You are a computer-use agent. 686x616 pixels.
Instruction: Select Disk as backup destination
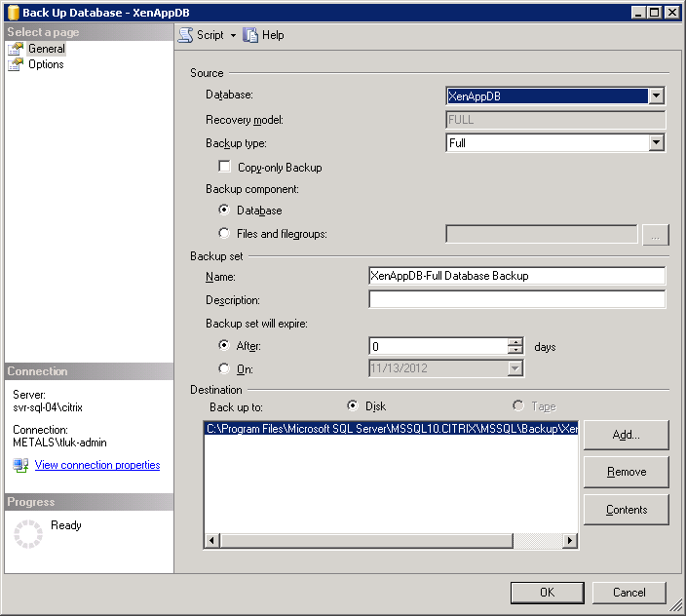(x=353, y=405)
